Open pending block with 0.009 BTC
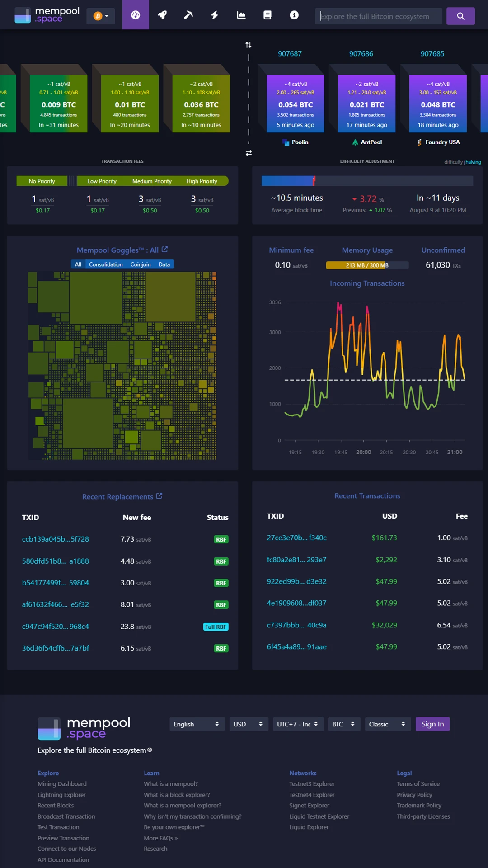 (59, 104)
